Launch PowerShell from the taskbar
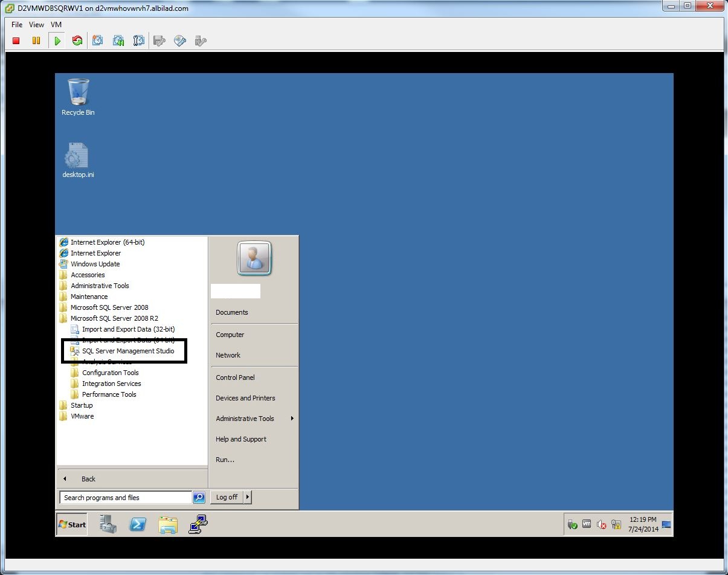The height and width of the screenshot is (575, 728). 138,524
